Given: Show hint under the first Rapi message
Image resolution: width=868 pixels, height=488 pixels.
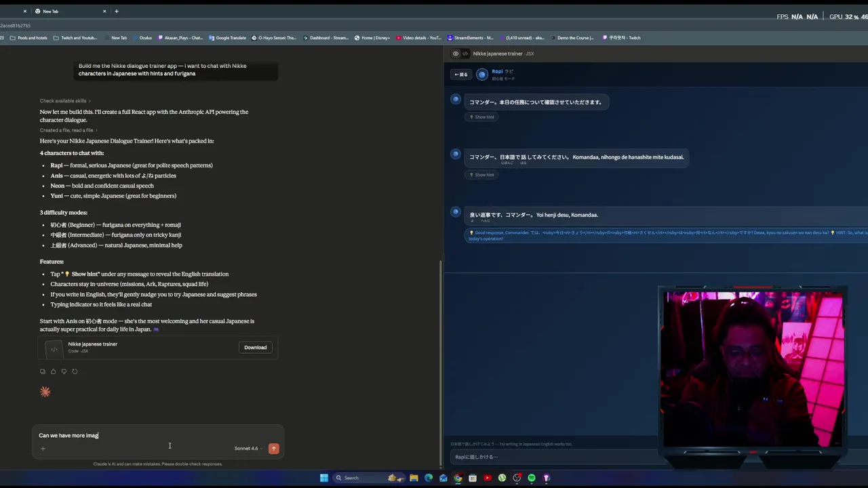Looking at the screenshot, I should (482, 117).
